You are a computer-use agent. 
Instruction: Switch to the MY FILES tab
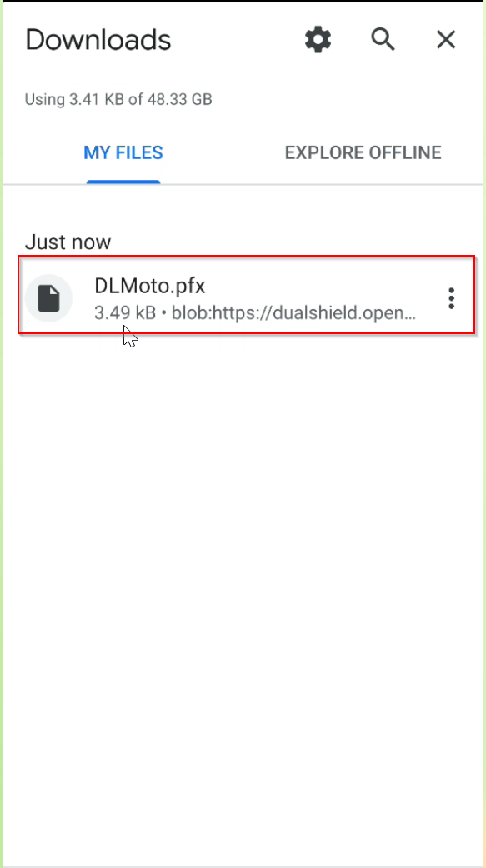tap(123, 152)
